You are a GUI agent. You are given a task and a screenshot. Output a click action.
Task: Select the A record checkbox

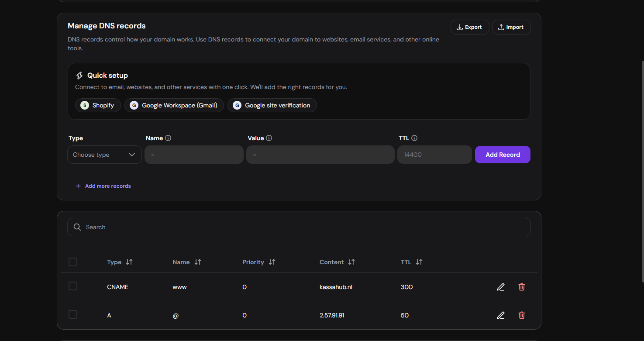click(73, 314)
